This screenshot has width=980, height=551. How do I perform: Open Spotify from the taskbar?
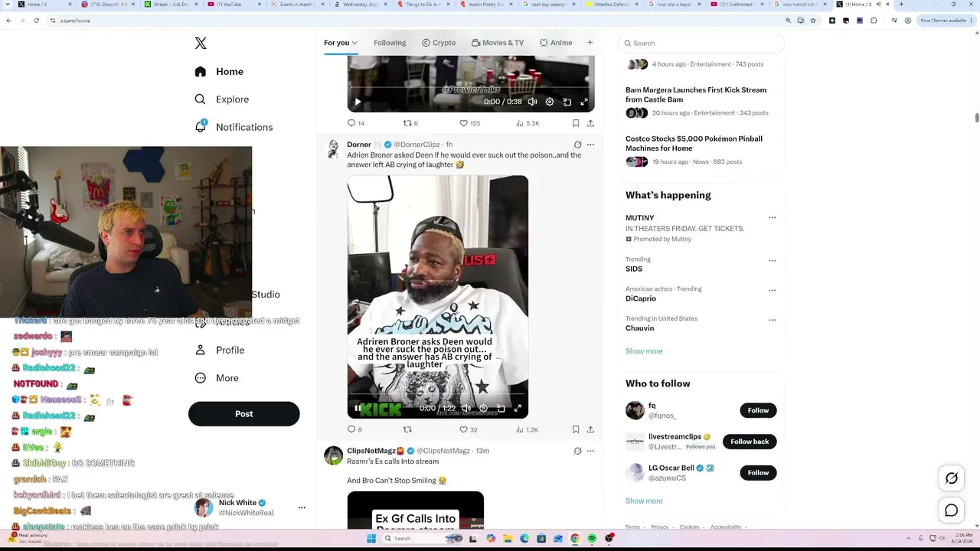[x=592, y=539]
